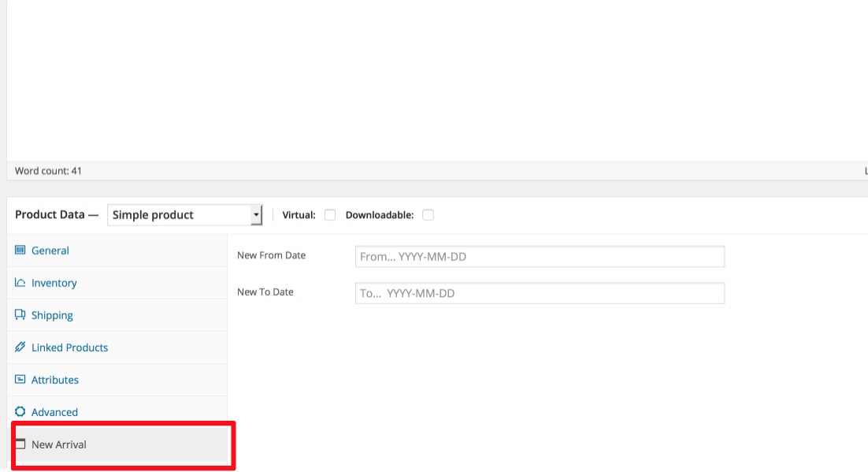Tick the Downloadable checkbox
The width and height of the screenshot is (868, 472).
(x=428, y=215)
